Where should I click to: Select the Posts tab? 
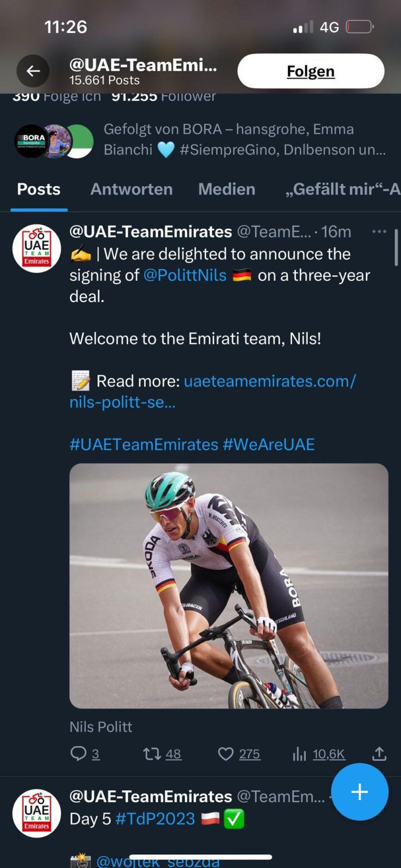[38, 189]
